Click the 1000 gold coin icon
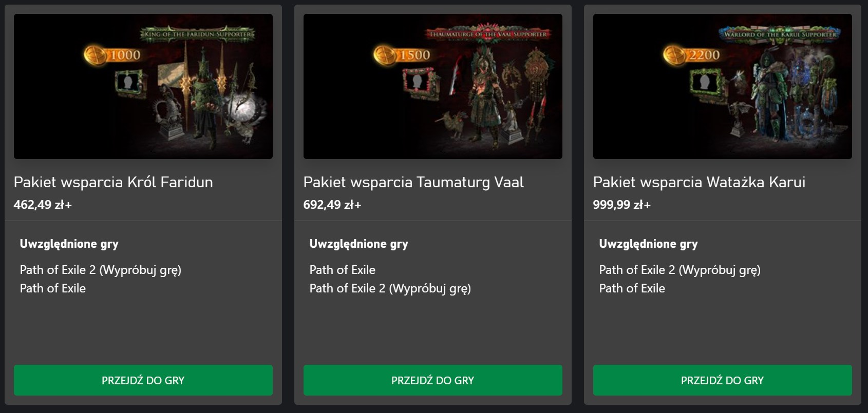The height and width of the screenshot is (413, 868). click(x=94, y=55)
